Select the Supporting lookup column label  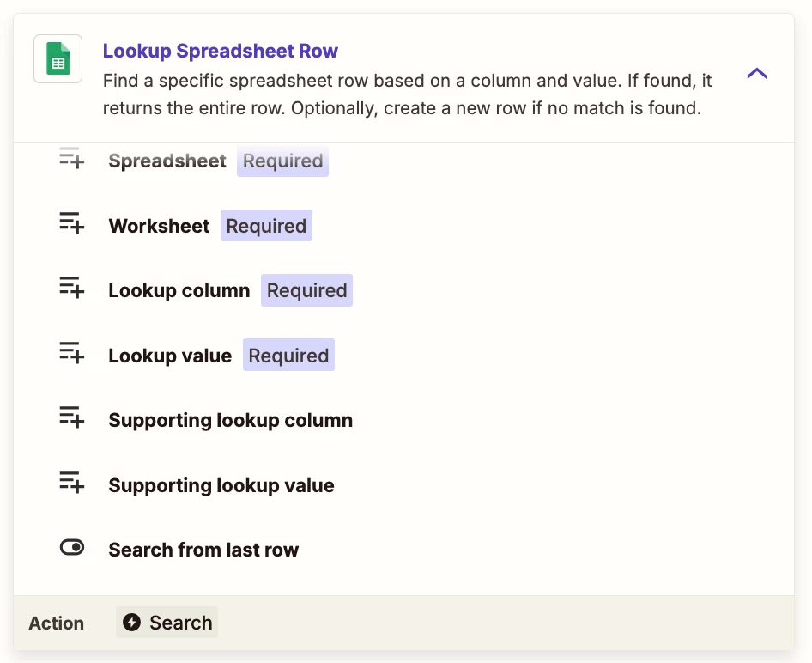pos(230,420)
